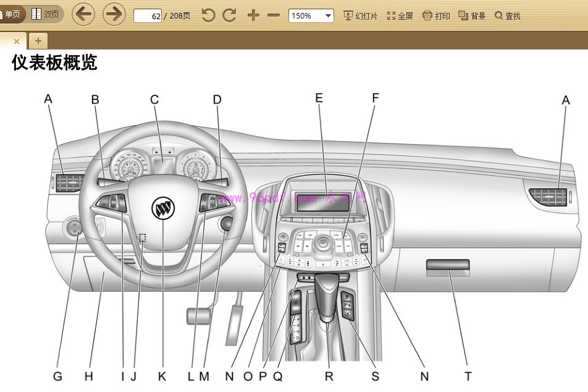588x392 pixels.
Task: Open a new tab with plus button
Action: (38, 41)
